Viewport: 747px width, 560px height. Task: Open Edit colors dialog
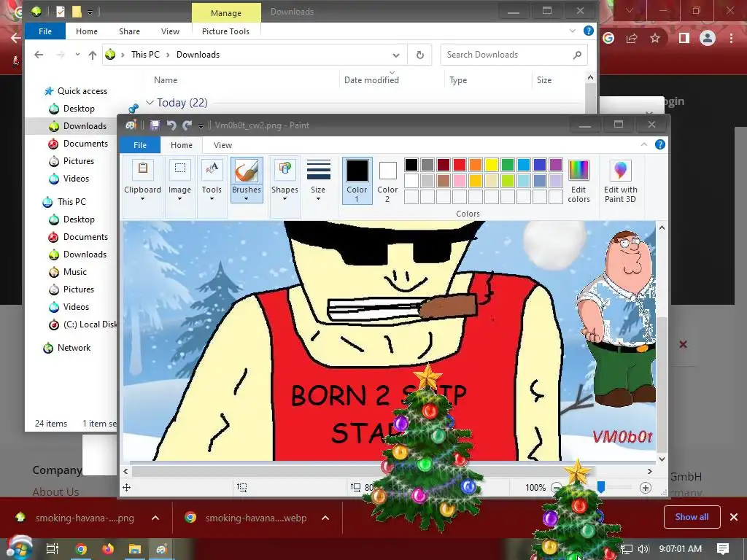pyautogui.click(x=578, y=181)
